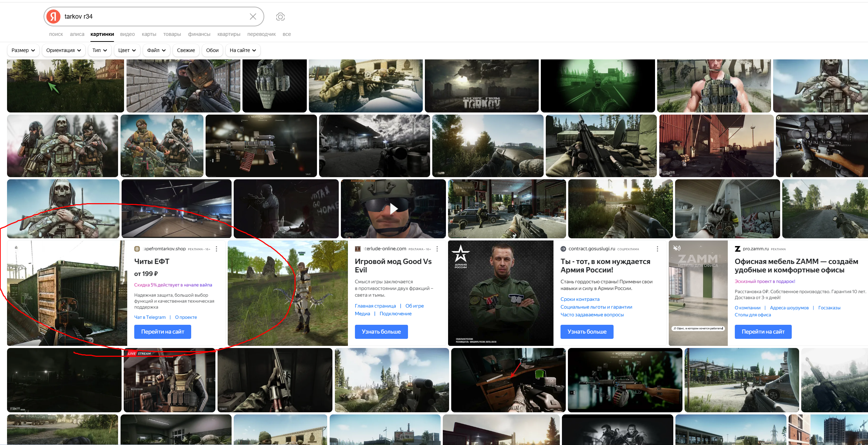Open the Сроки контракта link
This screenshot has width=868, height=445.
[580, 299]
